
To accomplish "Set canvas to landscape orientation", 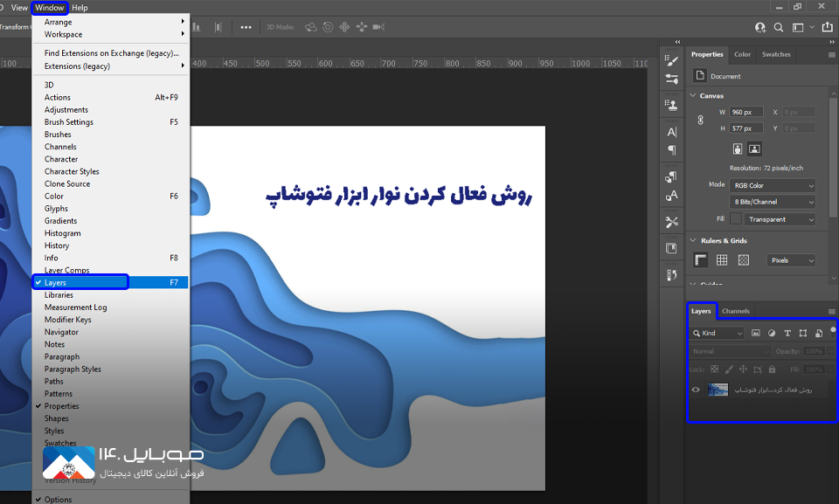I will pyautogui.click(x=754, y=149).
